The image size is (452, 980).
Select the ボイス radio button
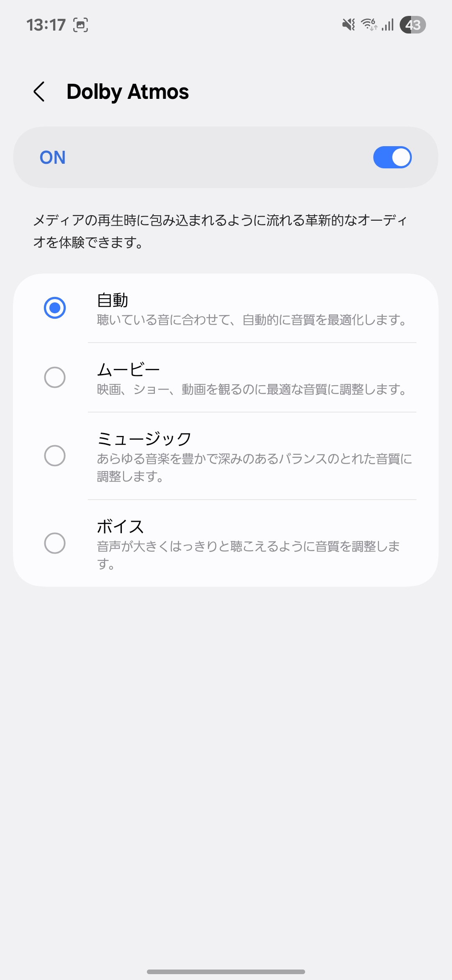(x=55, y=543)
